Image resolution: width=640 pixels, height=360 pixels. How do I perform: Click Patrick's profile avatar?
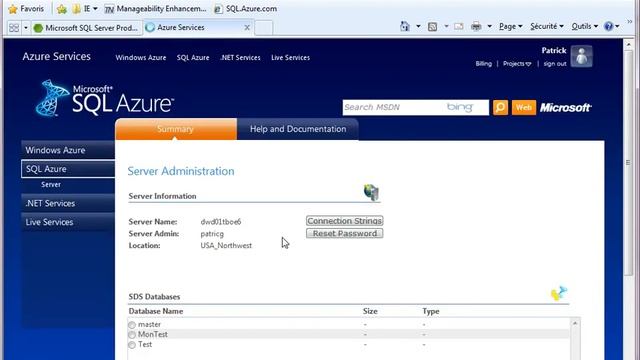[581, 56]
